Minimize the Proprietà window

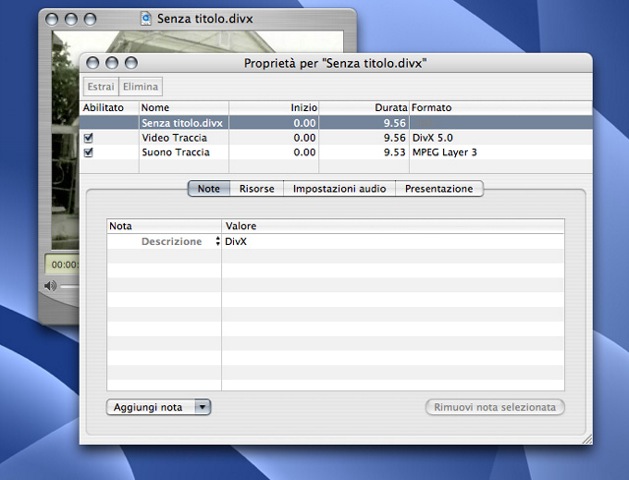pos(112,63)
